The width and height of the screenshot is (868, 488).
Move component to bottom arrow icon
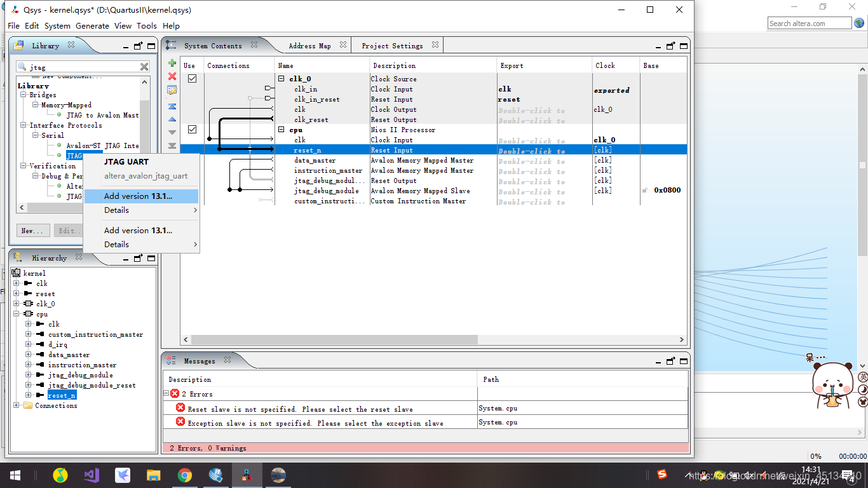[x=172, y=146]
